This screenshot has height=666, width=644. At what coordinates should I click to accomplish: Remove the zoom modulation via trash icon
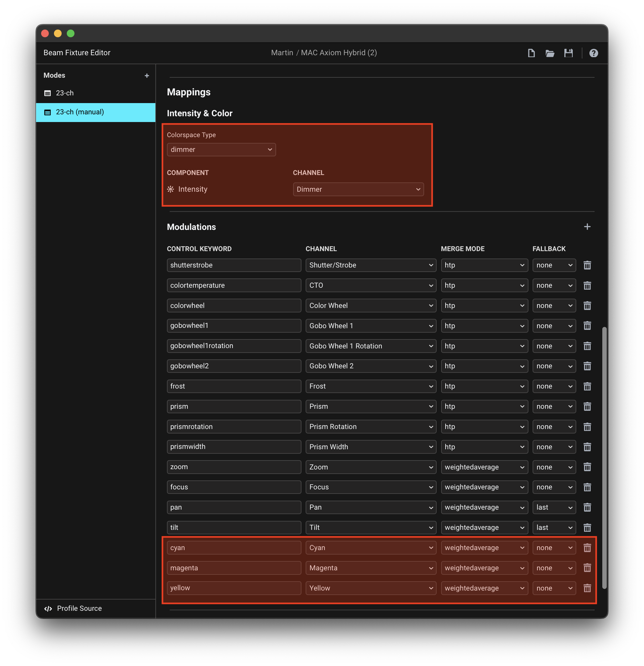[587, 467]
